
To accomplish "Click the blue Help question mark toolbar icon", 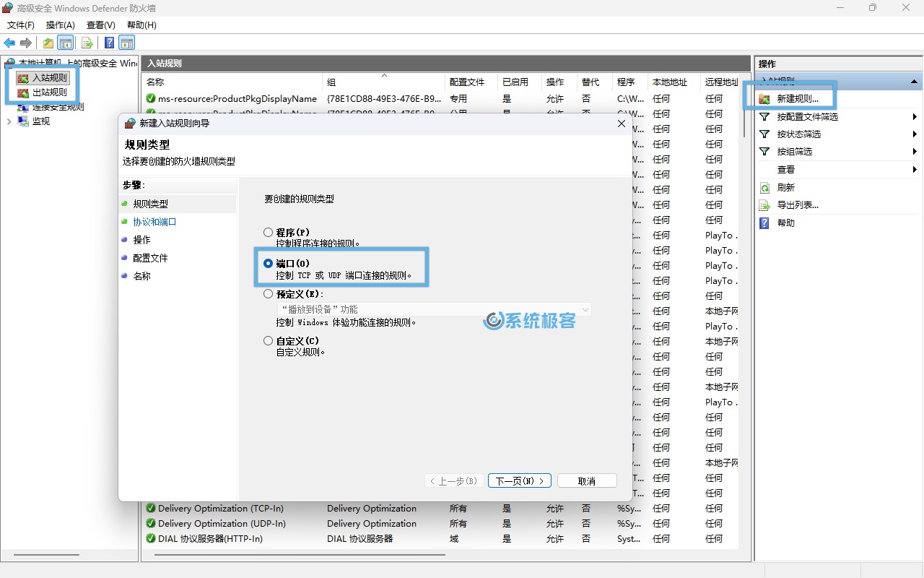I will pos(109,43).
